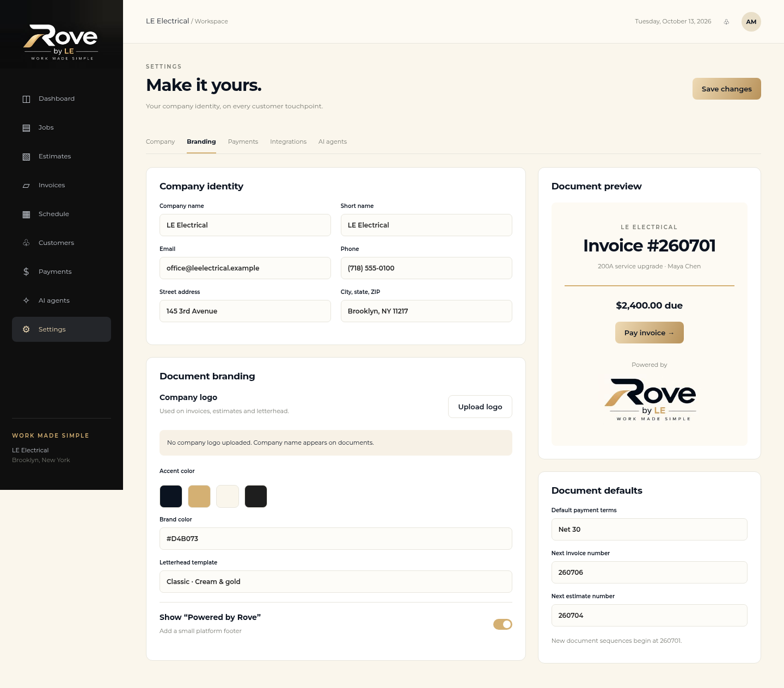The width and height of the screenshot is (784, 688).
Task: Click the LE Electrical breadcrumb link
Action: tap(167, 21)
